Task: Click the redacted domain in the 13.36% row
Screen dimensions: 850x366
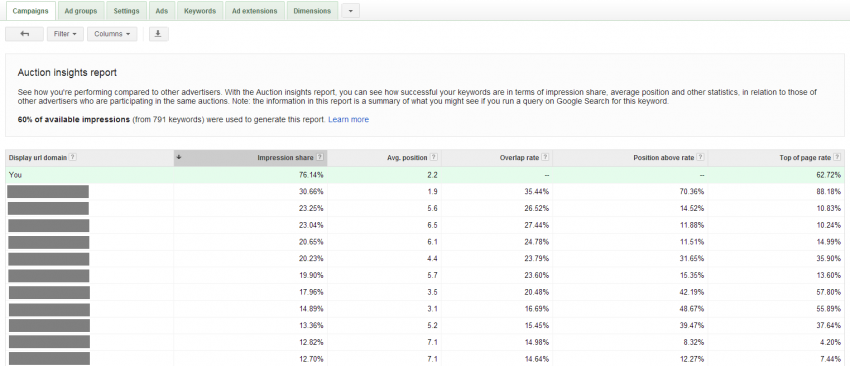Action: [x=49, y=326]
